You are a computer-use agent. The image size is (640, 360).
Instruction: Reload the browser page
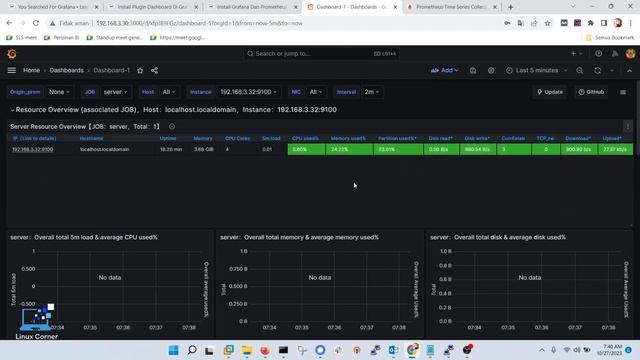[36, 23]
